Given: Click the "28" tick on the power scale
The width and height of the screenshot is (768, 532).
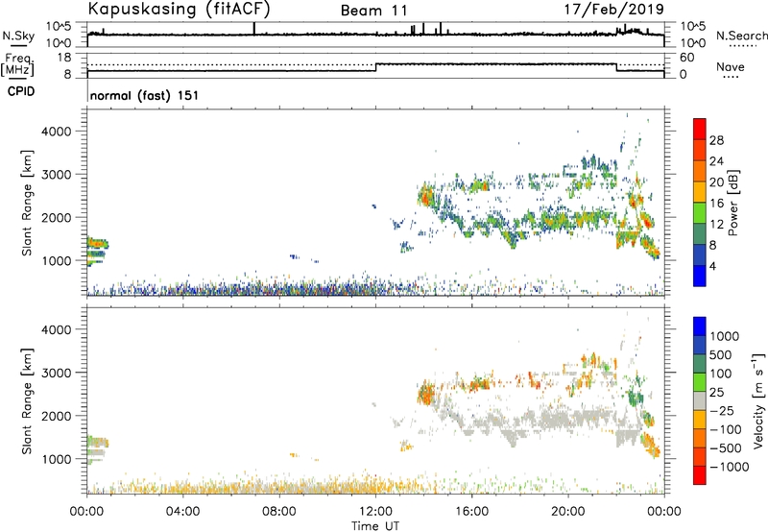Looking at the screenshot, I should pyautogui.click(x=716, y=140).
